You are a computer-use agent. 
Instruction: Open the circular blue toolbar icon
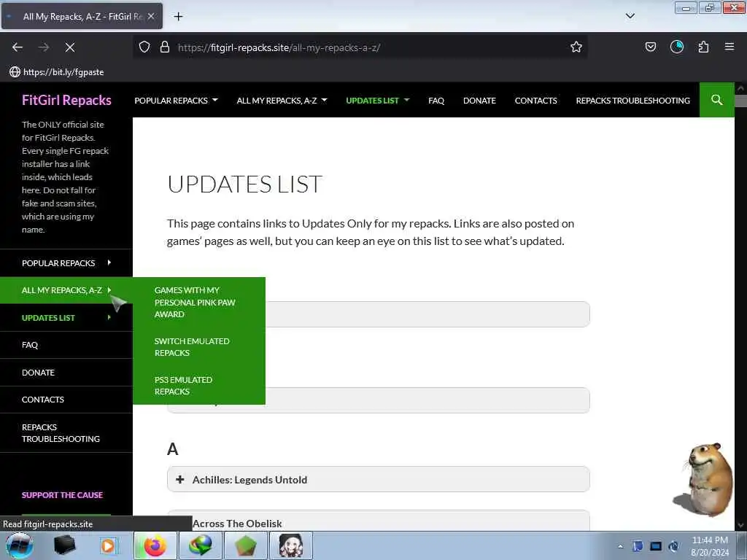pos(677,47)
